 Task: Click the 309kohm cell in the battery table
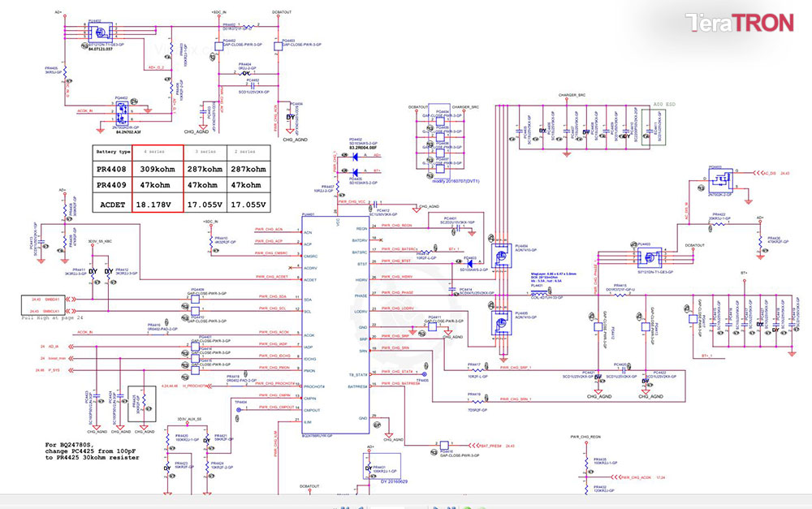158,169
